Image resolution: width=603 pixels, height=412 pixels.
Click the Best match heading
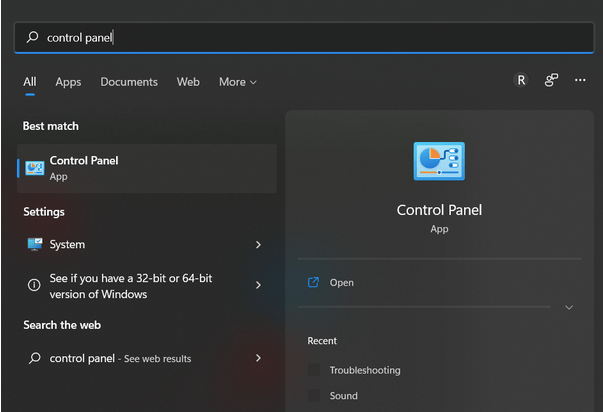50,126
